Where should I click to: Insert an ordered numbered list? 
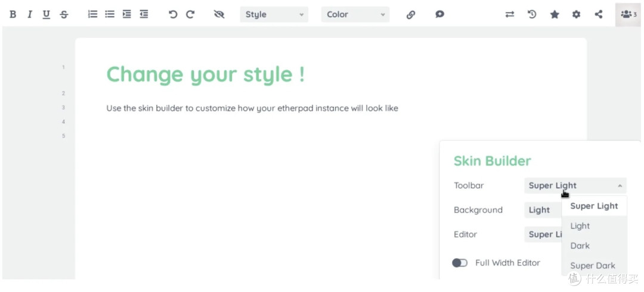[x=92, y=14]
